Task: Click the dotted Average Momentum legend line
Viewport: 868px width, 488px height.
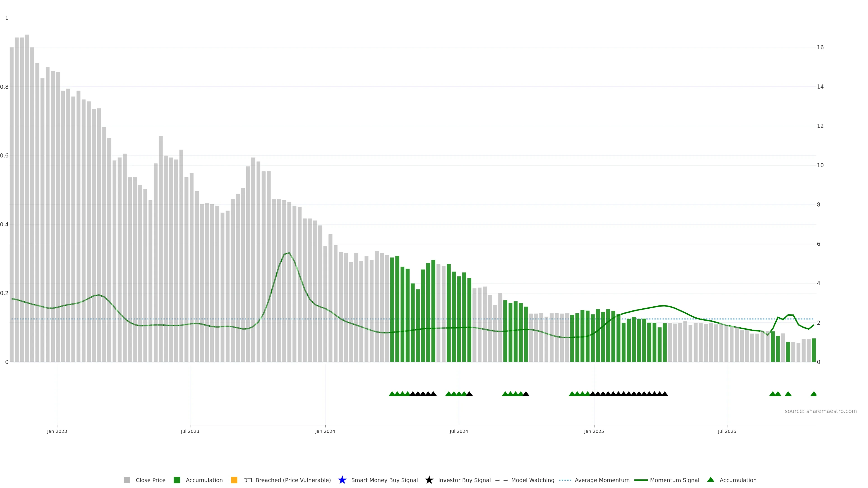Action: tap(565, 480)
